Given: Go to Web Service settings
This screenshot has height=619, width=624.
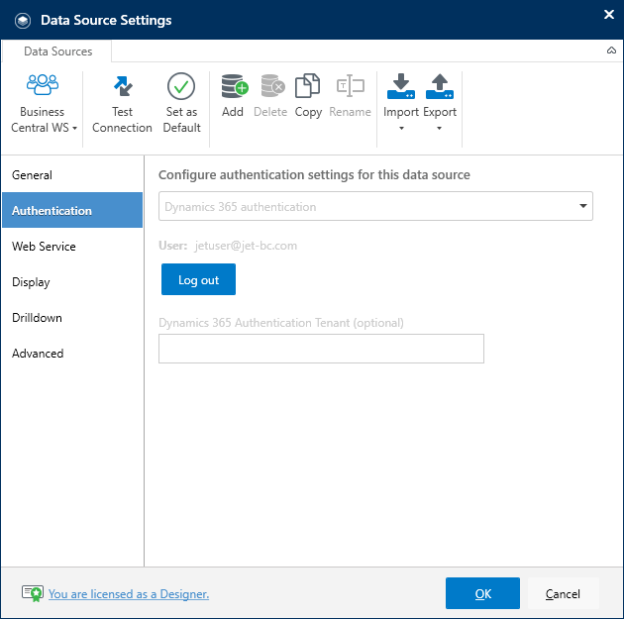Looking at the screenshot, I should point(72,246).
